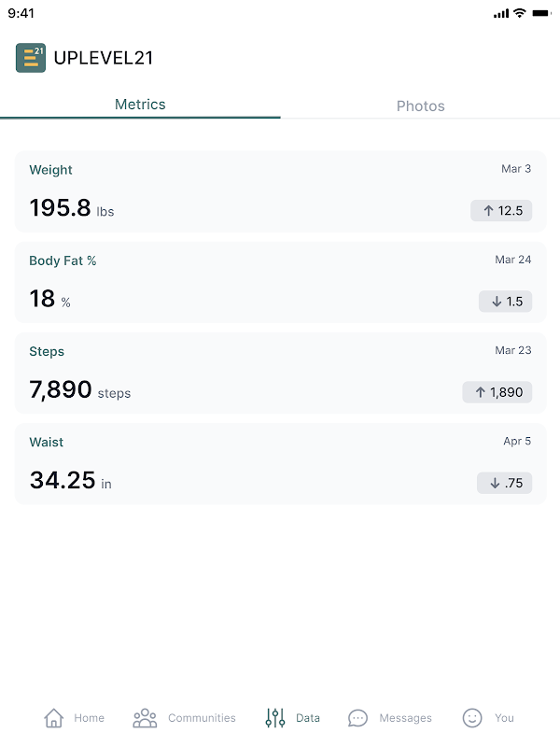Tap the UPLEVEL21 title text
The height and width of the screenshot is (747, 560).
coord(104,58)
